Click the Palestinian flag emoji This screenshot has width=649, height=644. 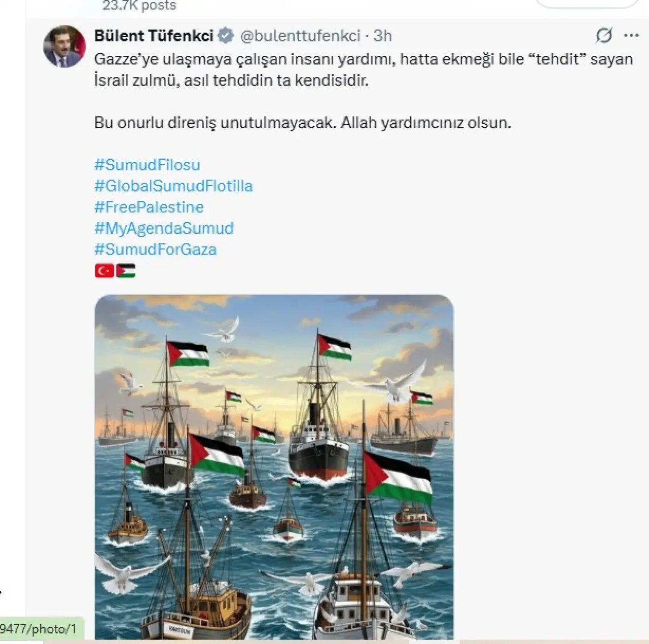126,271
